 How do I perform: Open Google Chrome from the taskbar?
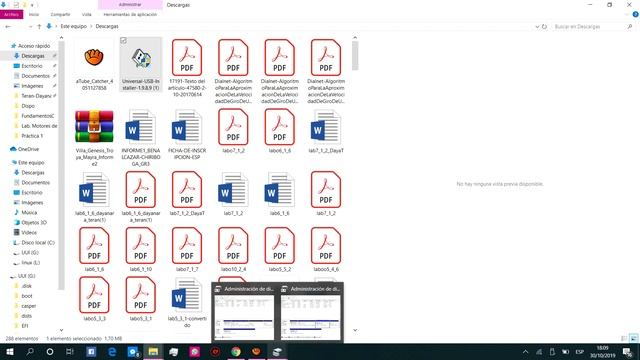[236, 351]
